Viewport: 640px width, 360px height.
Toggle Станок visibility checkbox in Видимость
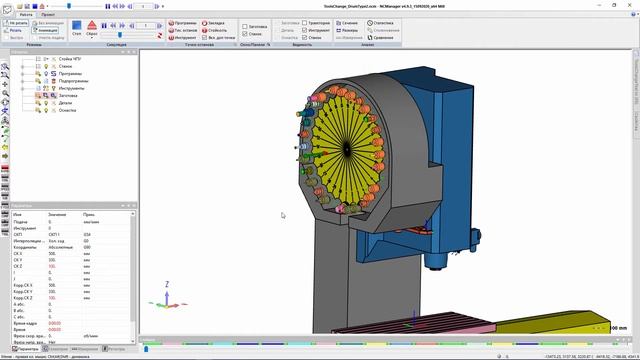click(304, 38)
